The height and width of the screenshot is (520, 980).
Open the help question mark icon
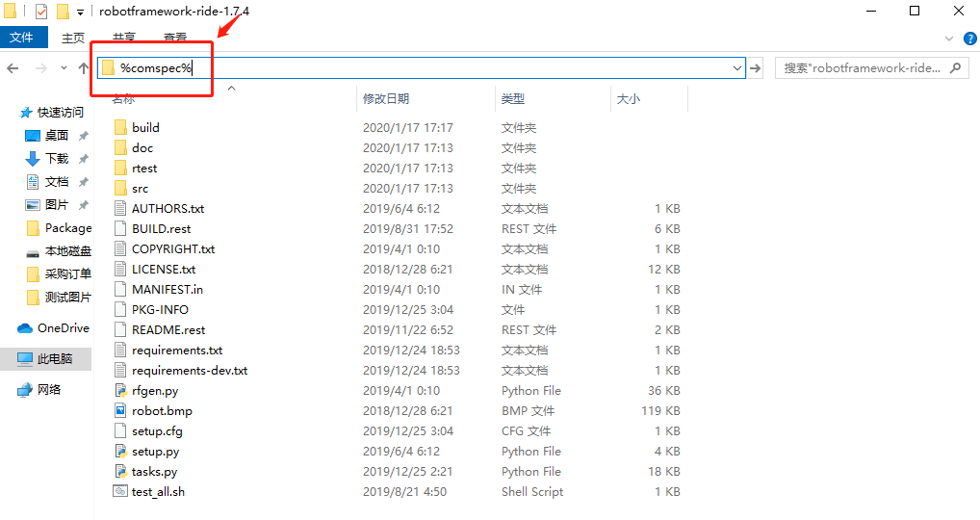point(970,39)
